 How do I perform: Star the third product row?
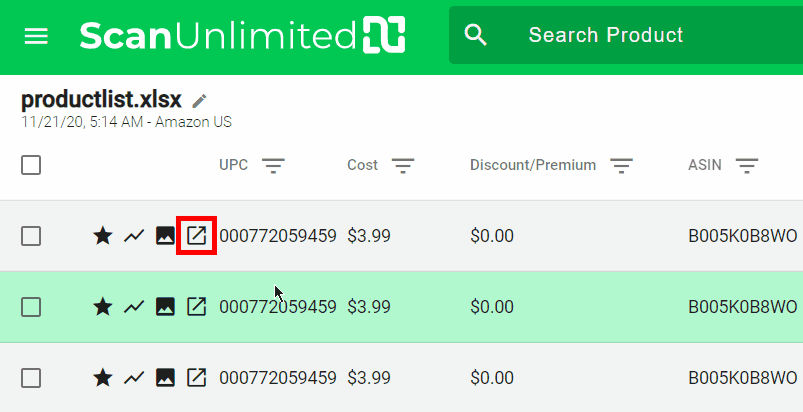[102, 378]
